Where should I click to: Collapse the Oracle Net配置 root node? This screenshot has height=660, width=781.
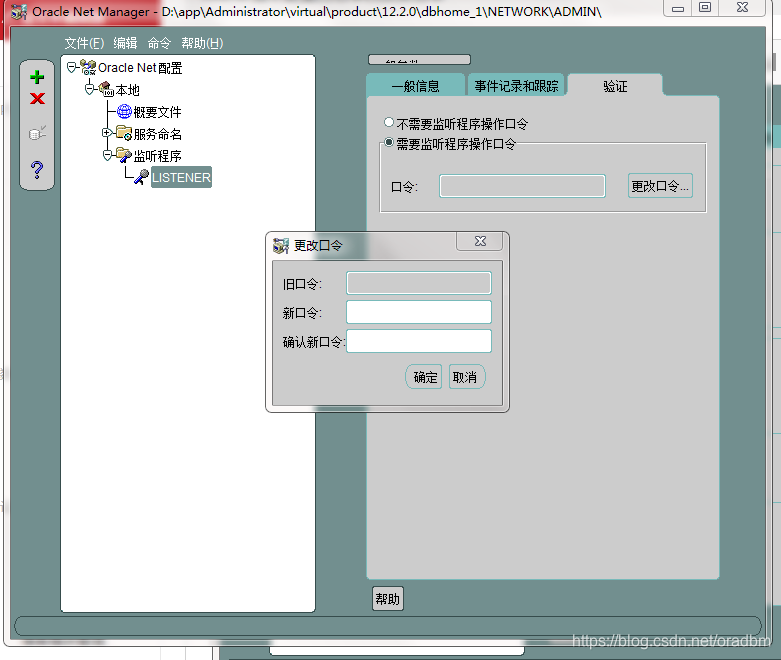pos(71,67)
